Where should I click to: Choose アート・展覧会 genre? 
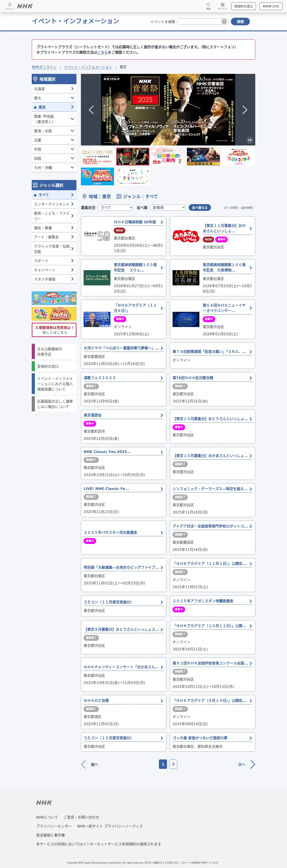click(54, 237)
